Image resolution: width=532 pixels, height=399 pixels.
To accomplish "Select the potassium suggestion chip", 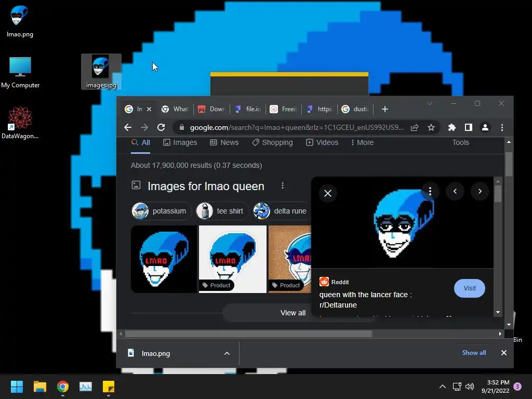I will pos(161,211).
